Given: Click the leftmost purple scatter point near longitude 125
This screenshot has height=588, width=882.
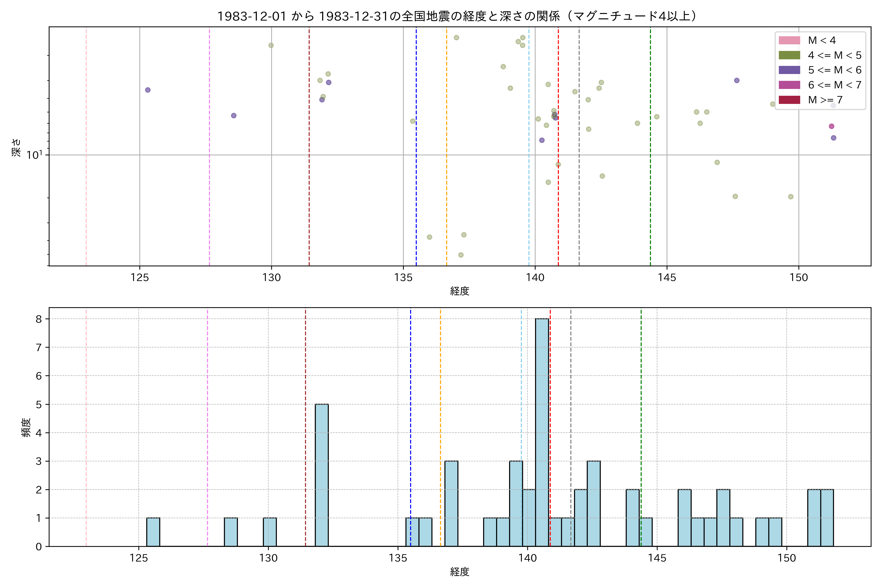Looking at the screenshot, I should click(148, 90).
